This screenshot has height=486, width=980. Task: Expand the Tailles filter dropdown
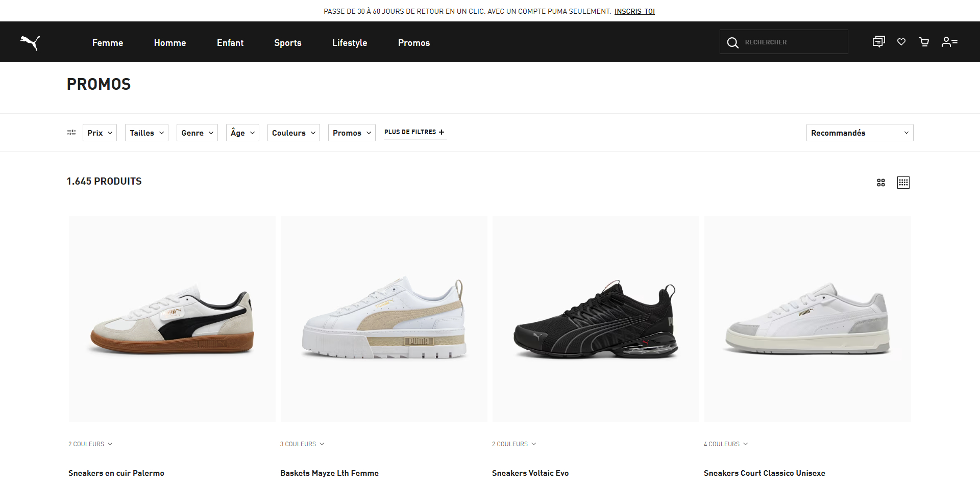(x=146, y=133)
